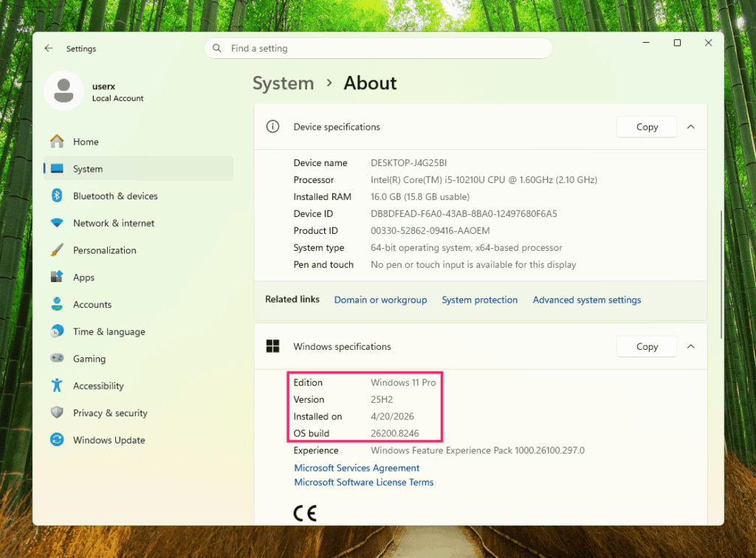
Task: Click the vertical scrollbar of the About page
Action: [721, 274]
